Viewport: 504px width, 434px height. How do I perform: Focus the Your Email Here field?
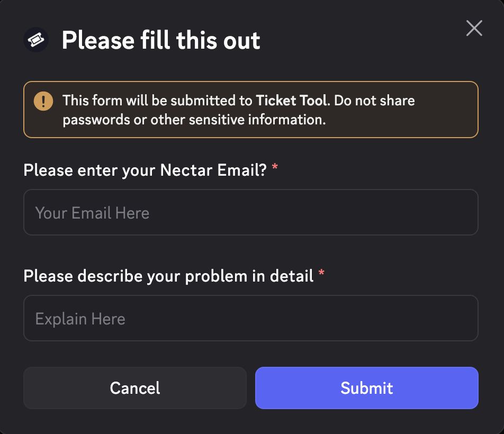tap(250, 213)
